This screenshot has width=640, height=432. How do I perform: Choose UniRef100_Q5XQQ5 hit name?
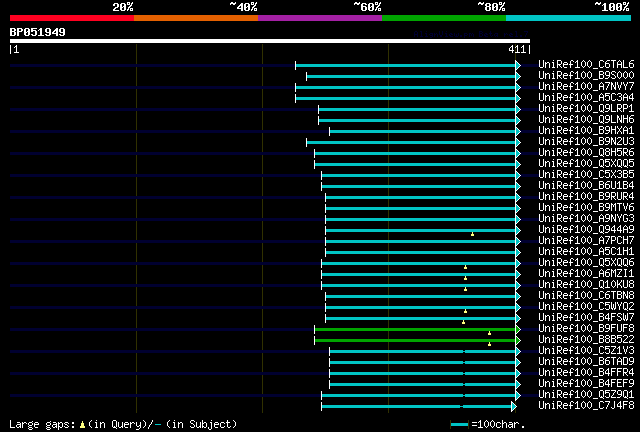click(x=586, y=163)
